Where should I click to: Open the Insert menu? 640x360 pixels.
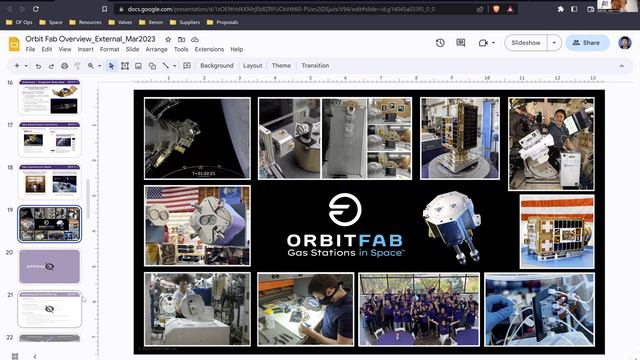click(x=86, y=49)
